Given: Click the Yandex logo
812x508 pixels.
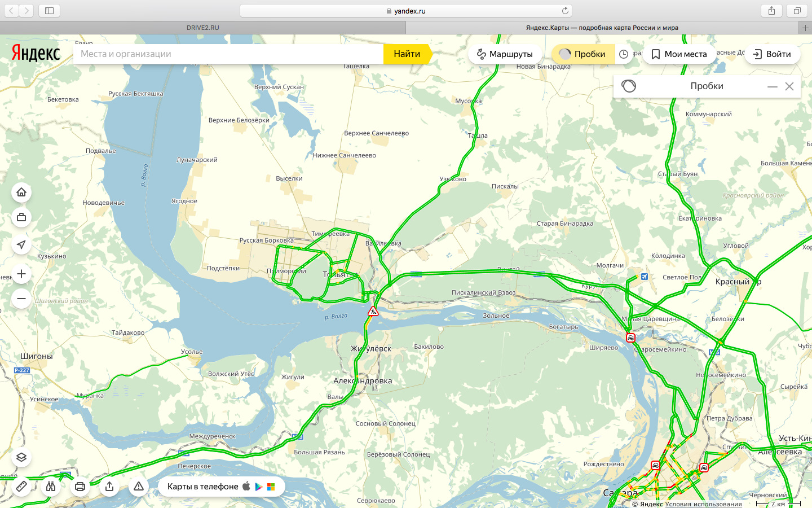Looking at the screenshot, I should tap(36, 53).
